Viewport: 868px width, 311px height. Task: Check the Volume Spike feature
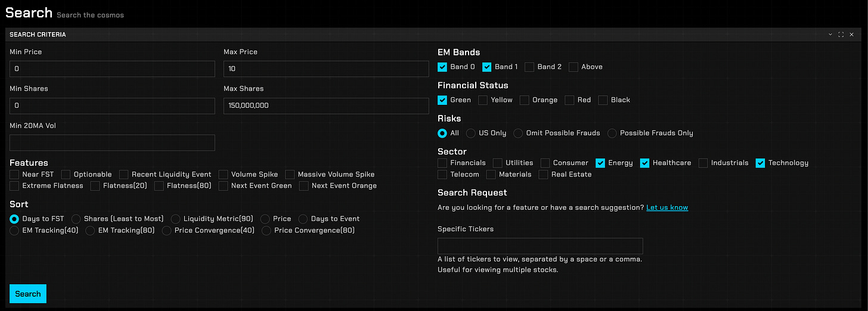click(x=223, y=175)
